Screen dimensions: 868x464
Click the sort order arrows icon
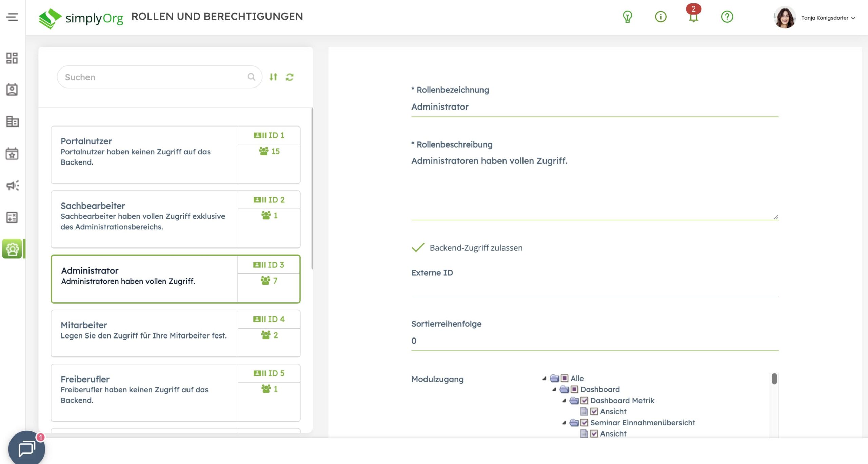click(x=273, y=77)
